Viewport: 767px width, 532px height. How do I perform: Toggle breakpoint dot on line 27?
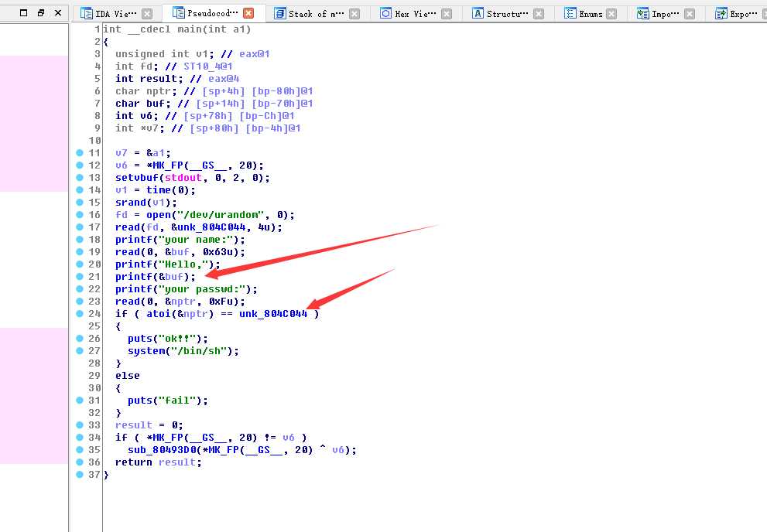pyautogui.click(x=80, y=351)
